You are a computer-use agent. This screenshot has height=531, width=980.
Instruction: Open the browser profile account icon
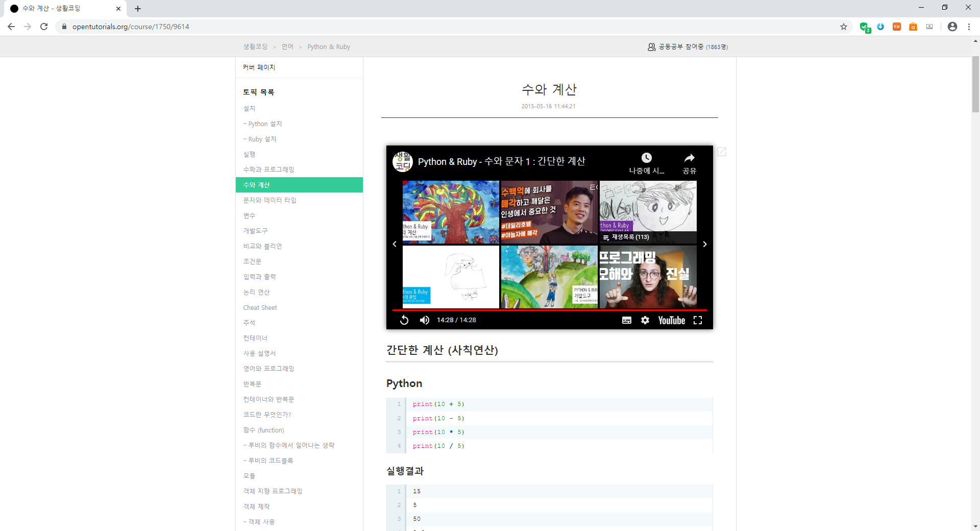(952, 27)
